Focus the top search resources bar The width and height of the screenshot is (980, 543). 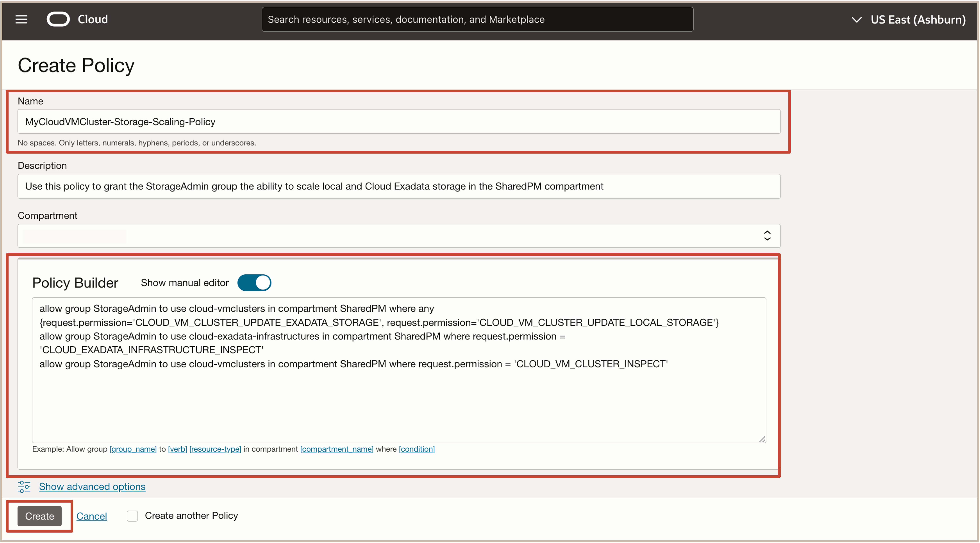click(477, 19)
